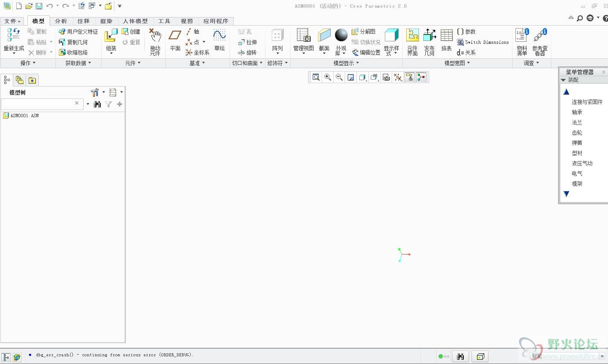Open the 外观库 appearance gallery sphere
The width and height of the screenshot is (608, 364).
tap(341, 42)
